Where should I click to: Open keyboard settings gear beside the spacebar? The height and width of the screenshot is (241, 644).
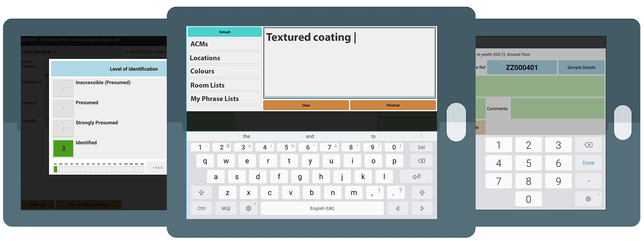point(249,208)
